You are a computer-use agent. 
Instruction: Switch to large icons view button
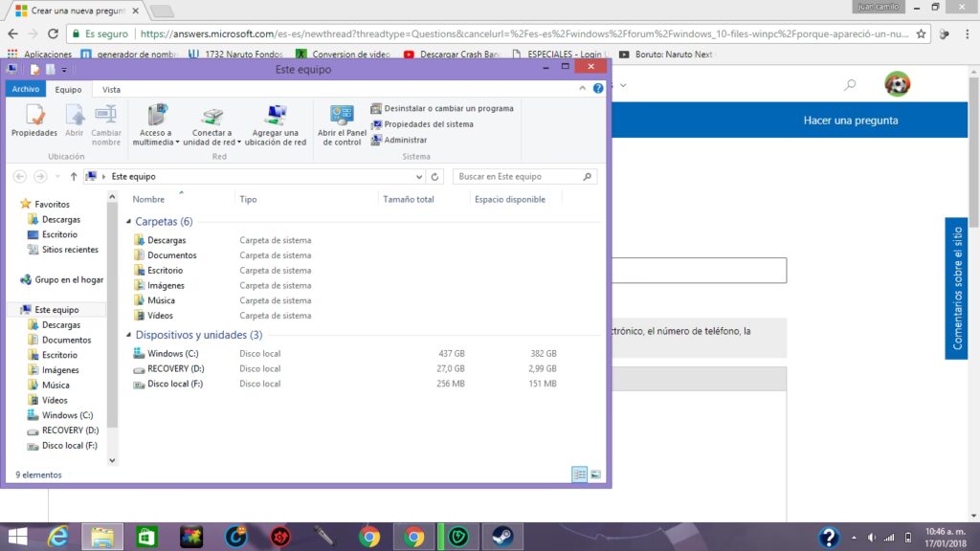click(595, 474)
